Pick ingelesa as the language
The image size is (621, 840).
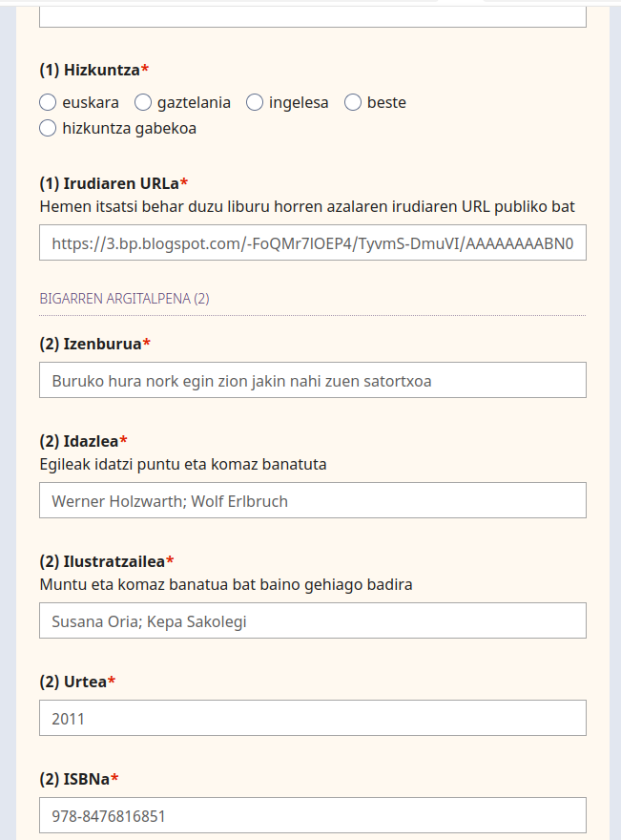click(255, 102)
